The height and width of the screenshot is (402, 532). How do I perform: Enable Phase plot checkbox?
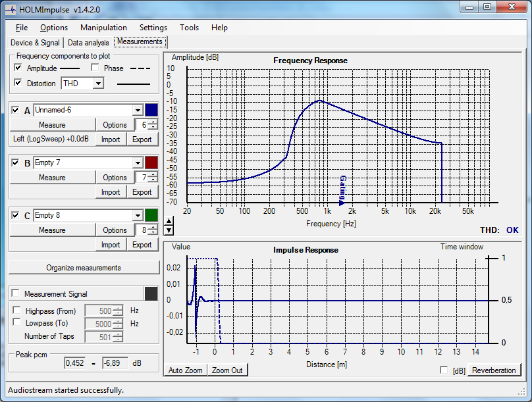[x=95, y=68]
